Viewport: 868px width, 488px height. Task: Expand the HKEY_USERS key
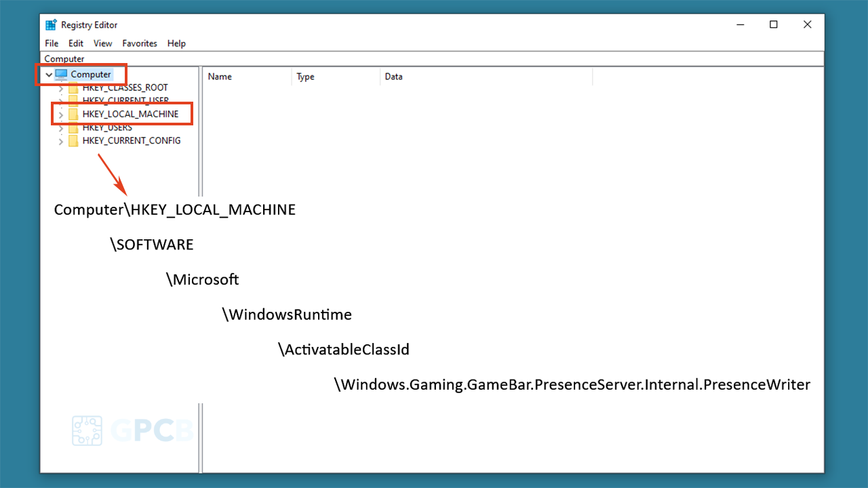[x=61, y=127]
